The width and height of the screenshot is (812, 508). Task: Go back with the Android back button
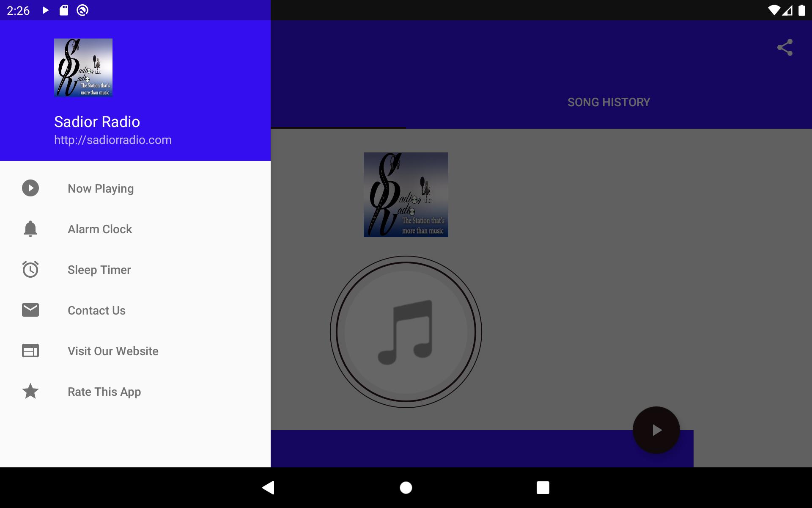[269, 488]
